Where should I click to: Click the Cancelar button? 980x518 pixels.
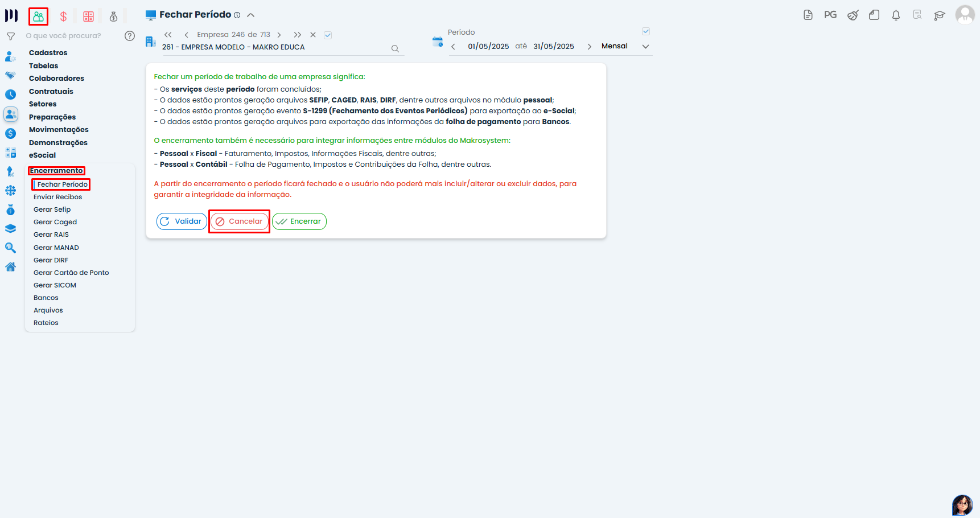240,221
